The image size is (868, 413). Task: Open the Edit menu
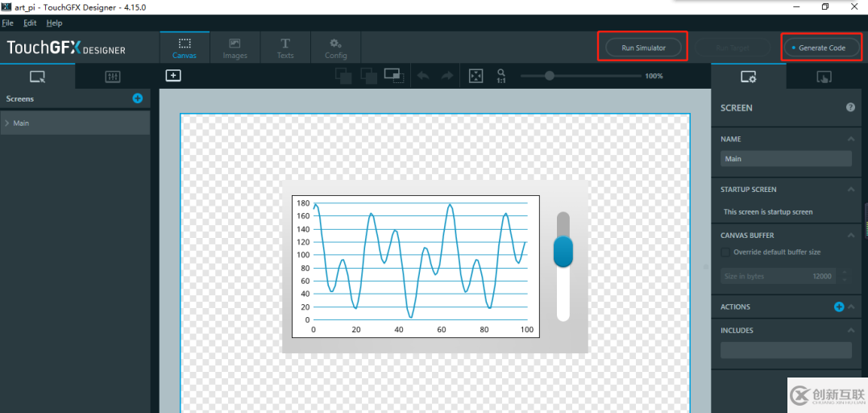pos(30,23)
